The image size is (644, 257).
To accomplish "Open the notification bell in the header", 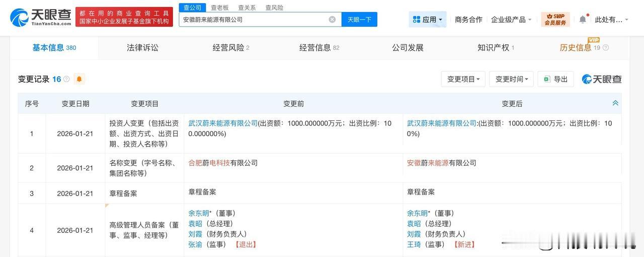I will click(583, 19).
